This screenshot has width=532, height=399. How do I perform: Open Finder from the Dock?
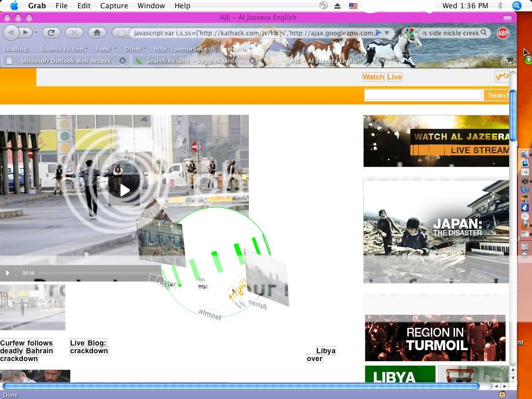click(x=525, y=155)
